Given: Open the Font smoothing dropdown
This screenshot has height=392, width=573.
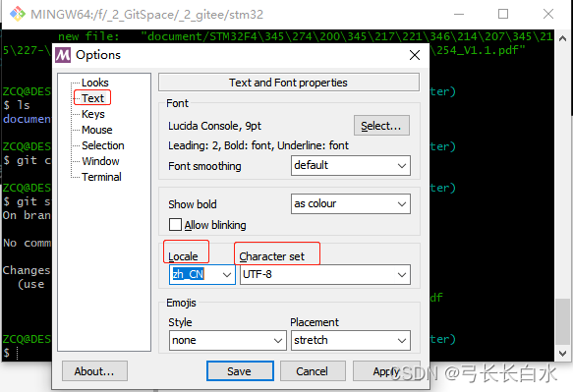Looking at the screenshot, I should pyautogui.click(x=351, y=165).
